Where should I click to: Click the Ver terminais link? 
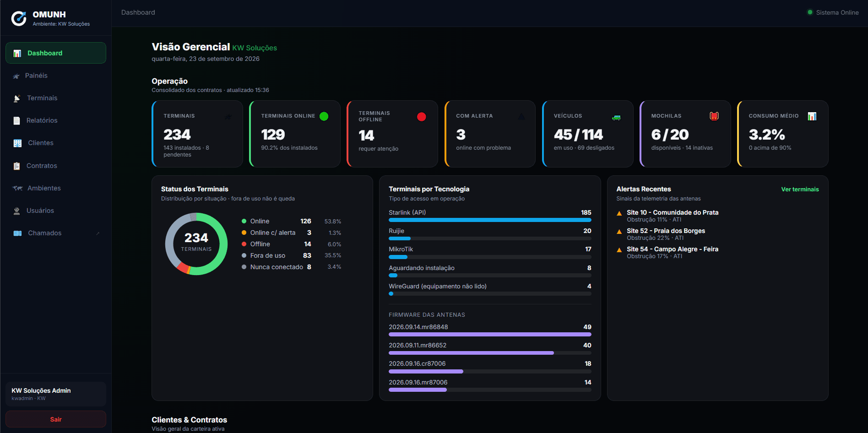point(800,189)
